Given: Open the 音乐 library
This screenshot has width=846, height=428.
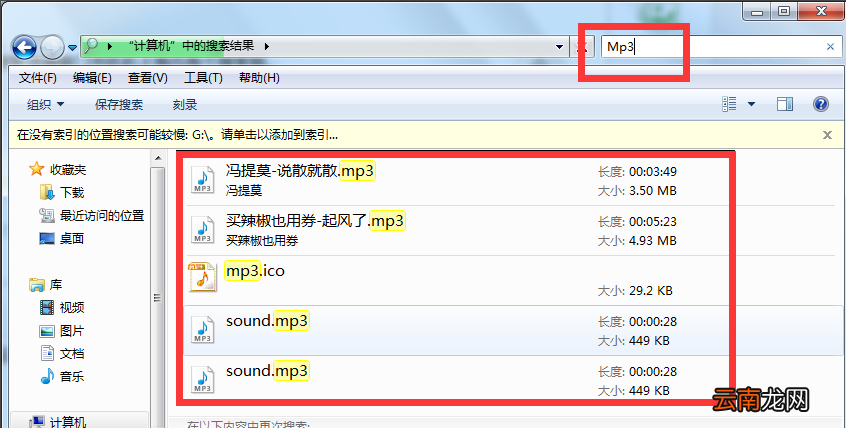Looking at the screenshot, I should click(x=72, y=376).
